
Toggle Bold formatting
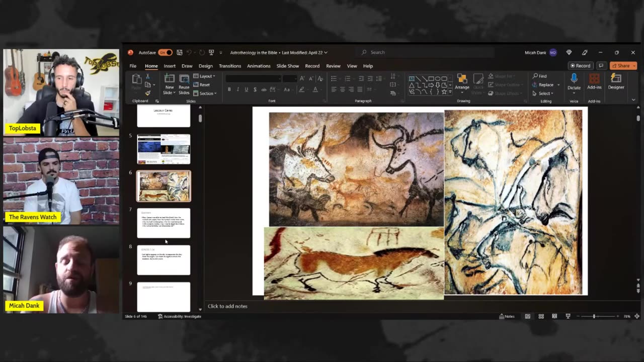[x=229, y=89]
